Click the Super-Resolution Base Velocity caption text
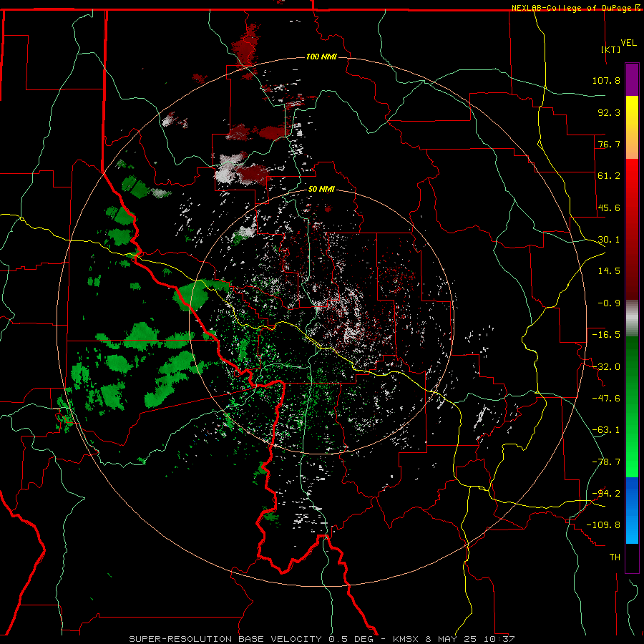The image size is (644, 644). tap(321, 639)
